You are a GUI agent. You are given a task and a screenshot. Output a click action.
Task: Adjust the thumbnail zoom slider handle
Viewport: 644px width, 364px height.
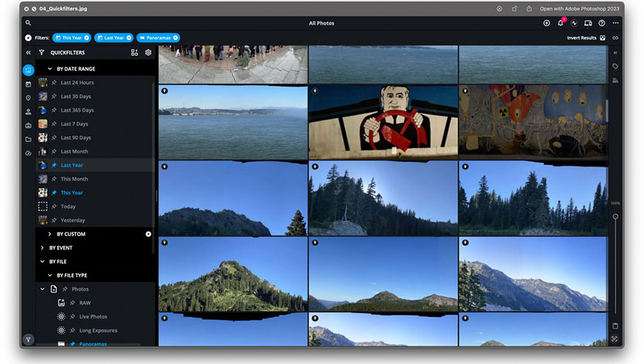pos(615,216)
